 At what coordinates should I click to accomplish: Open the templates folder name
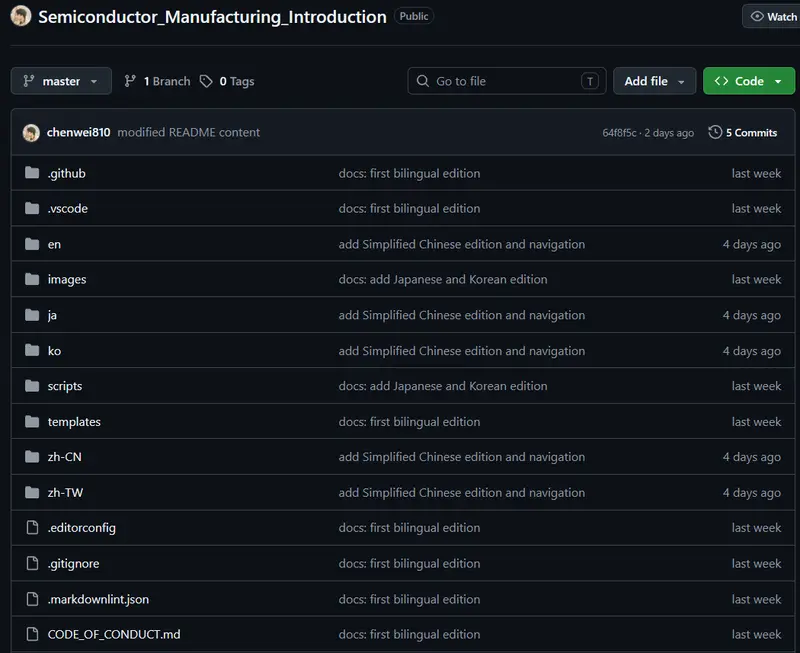click(74, 422)
